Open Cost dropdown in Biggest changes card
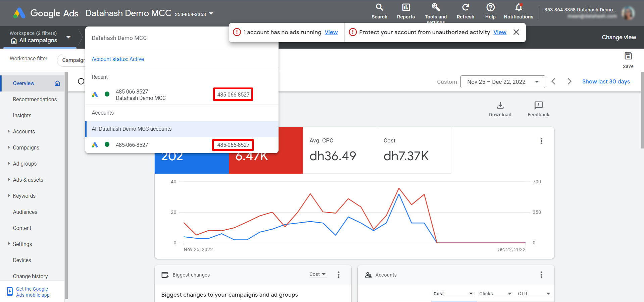 (x=317, y=275)
